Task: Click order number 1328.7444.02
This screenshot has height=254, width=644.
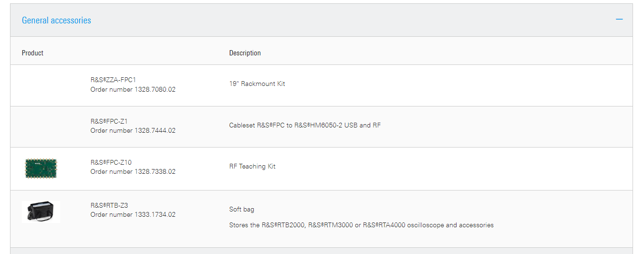Action: click(x=133, y=130)
